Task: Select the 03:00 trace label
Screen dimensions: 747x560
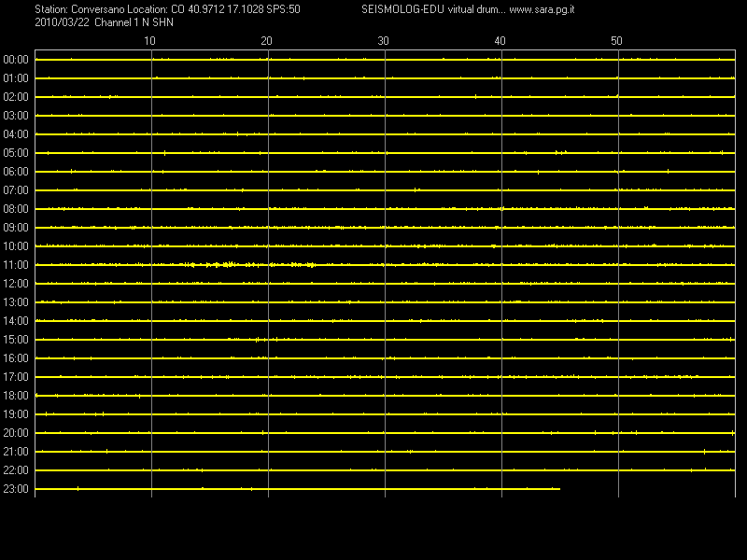Action: coord(16,116)
